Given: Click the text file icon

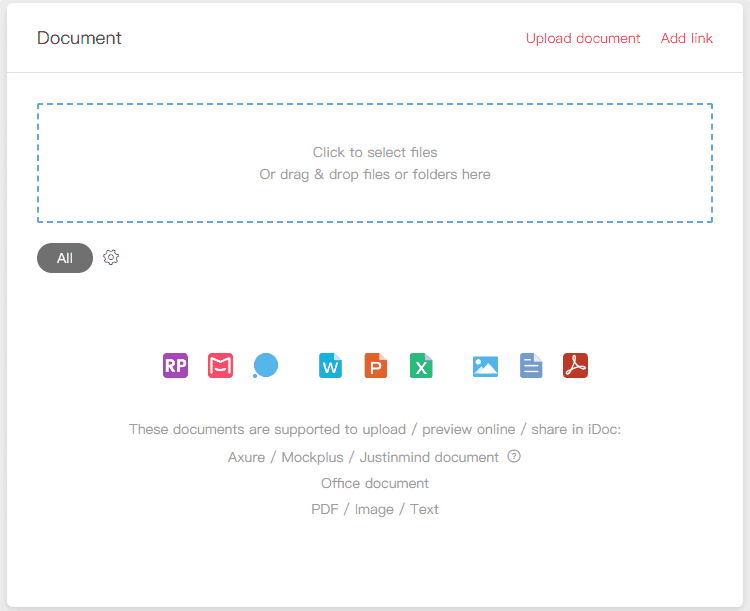Looking at the screenshot, I should [531, 366].
